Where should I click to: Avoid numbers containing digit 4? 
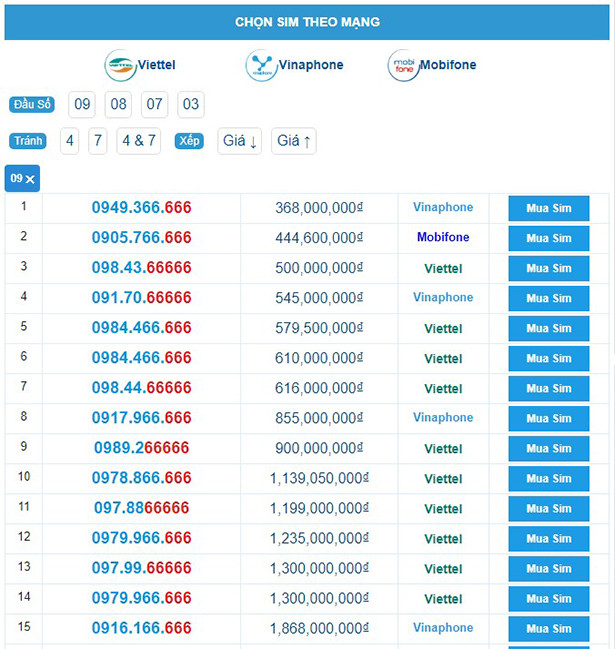point(70,141)
